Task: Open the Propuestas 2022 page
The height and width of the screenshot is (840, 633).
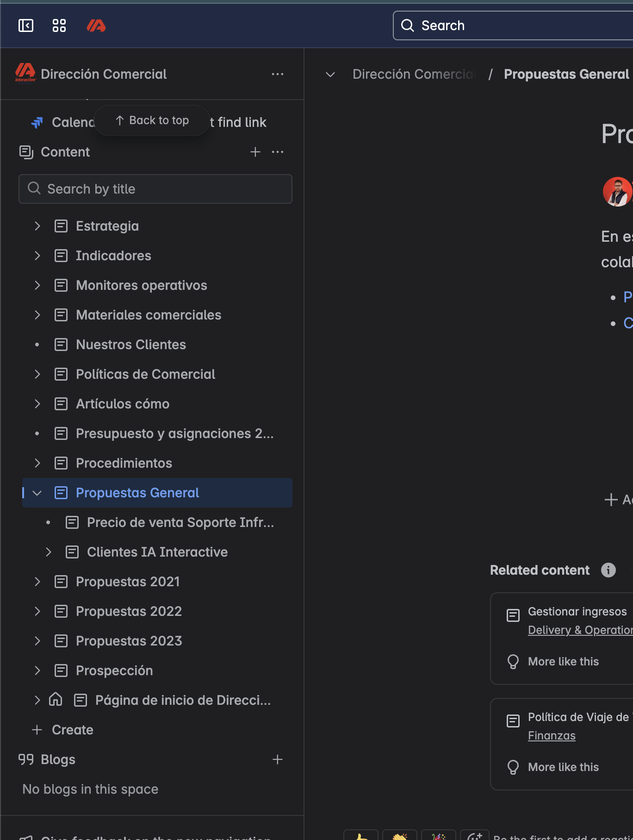Action: pyautogui.click(x=129, y=611)
